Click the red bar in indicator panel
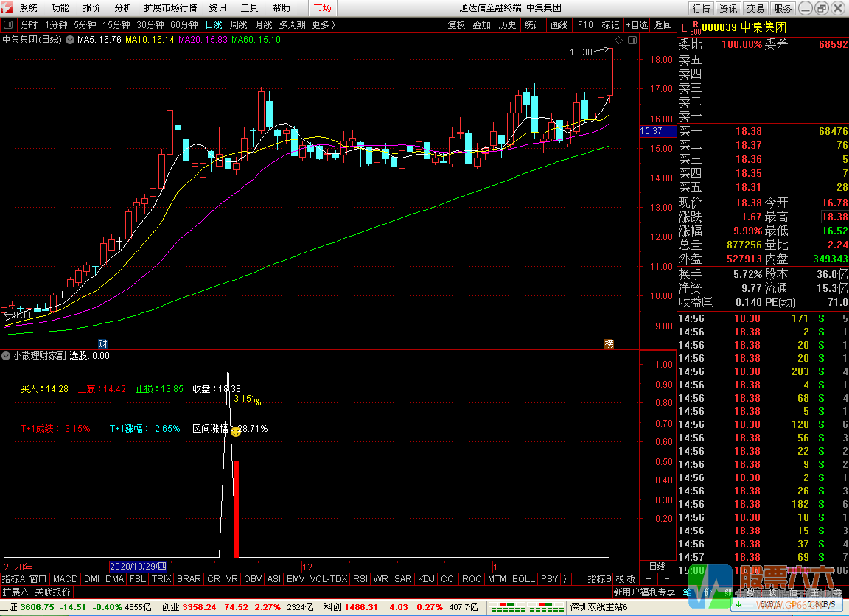The image size is (849, 616). pyautogui.click(x=236, y=508)
